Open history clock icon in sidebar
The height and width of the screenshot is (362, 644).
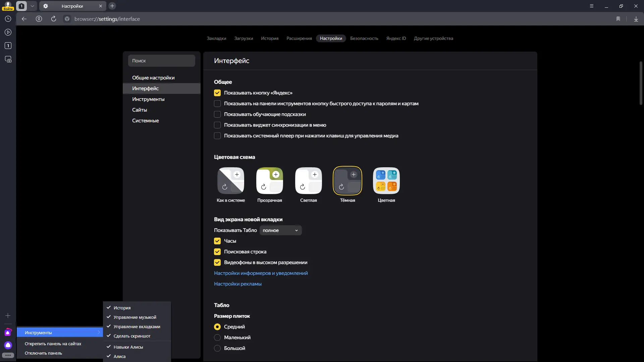coord(8,19)
